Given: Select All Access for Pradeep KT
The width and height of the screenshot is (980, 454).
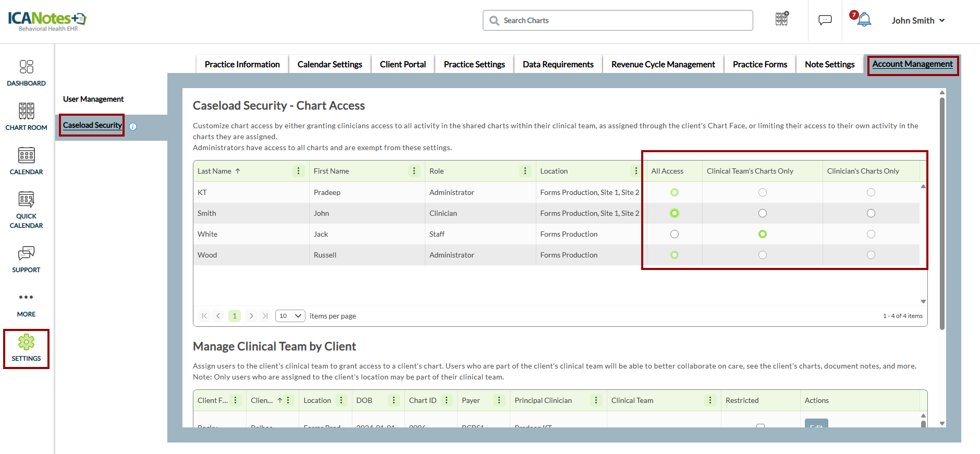Looking at the screenshot, I should [x=675, y=192].
